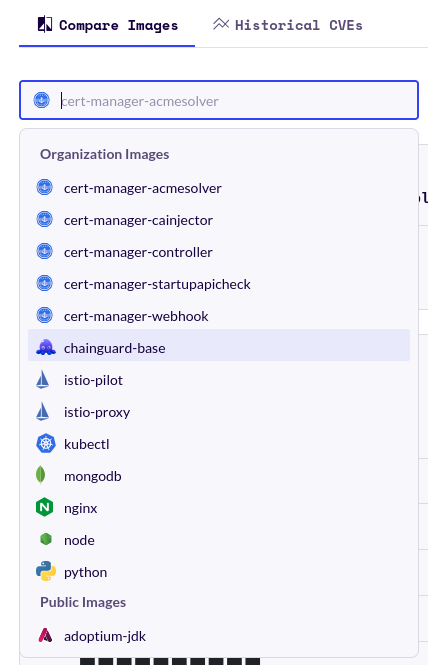Click the chainguard octopus logo icon

(x=45, y=347)
